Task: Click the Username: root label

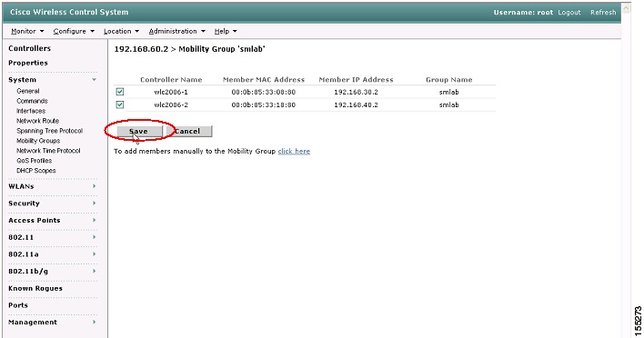Action: pyautogui.click(x=523, y=13)
